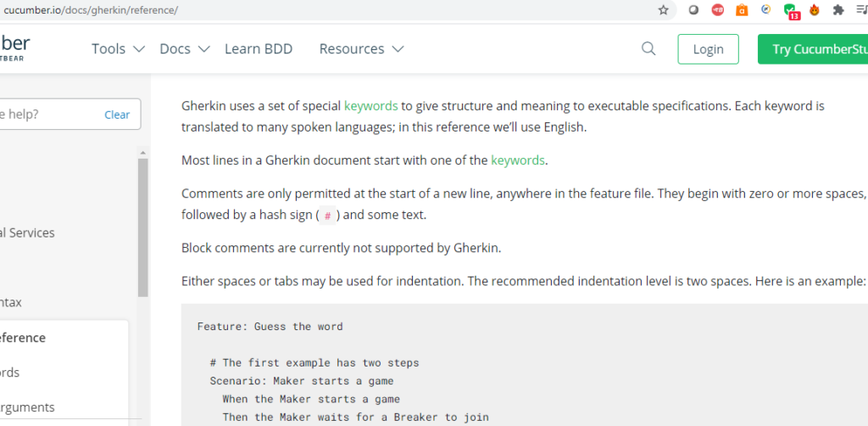This screenshot has height=426, width=868.
Task: Click 'Then the Maker waits for a Breaker' line
Action: [355, 417]
